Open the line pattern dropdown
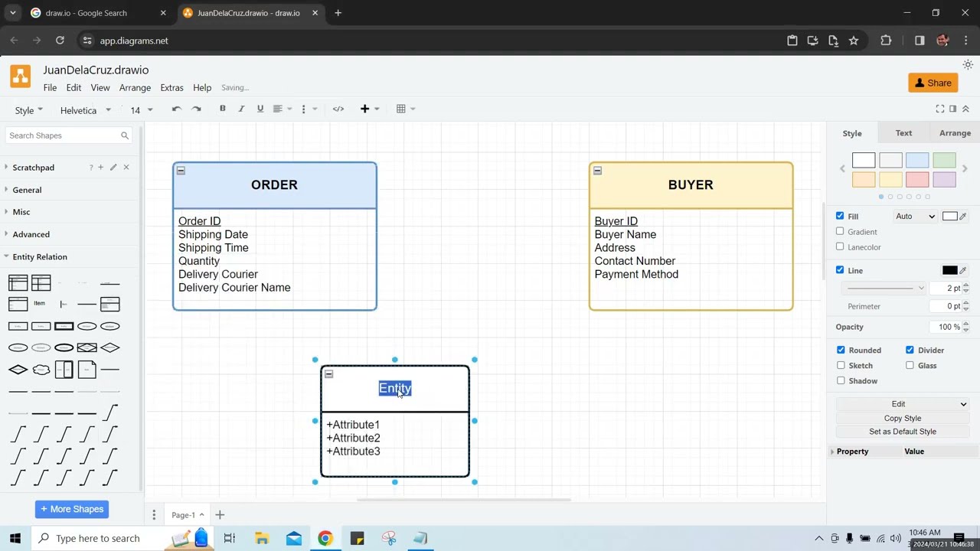This screenshot has height=551, width=980. tap(884, 288)
